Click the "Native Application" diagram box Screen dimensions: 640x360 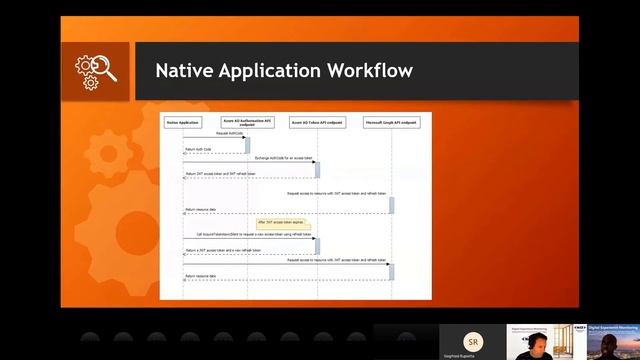pos(183,122)
